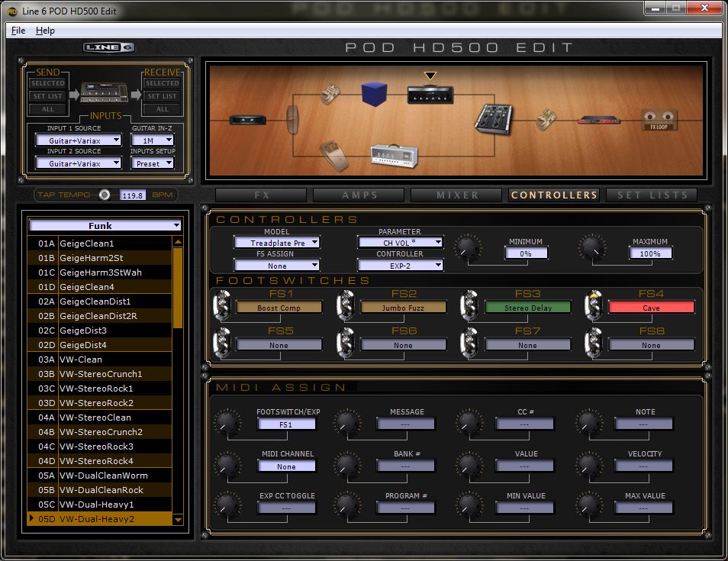Click the mixer block in signal chain
Image resolution: width=728 pixels, height=561 pixels.
coord(494,119)
